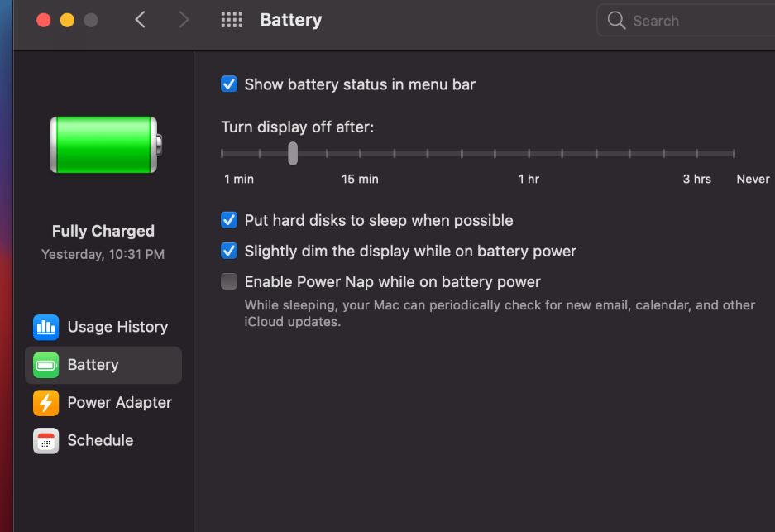This screenshot has width=775, height=532.
Task: Set display off slider to Never
Action: pos(734,154)
